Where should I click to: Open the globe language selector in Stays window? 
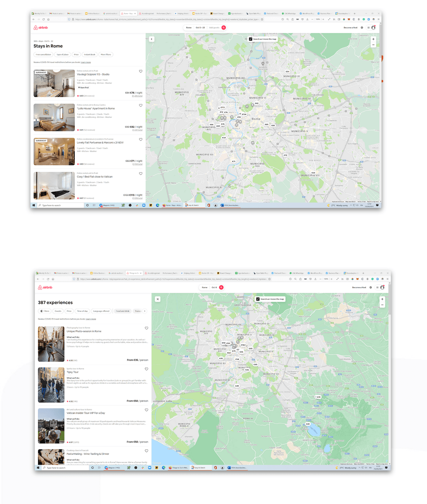(x=362, y=27)
